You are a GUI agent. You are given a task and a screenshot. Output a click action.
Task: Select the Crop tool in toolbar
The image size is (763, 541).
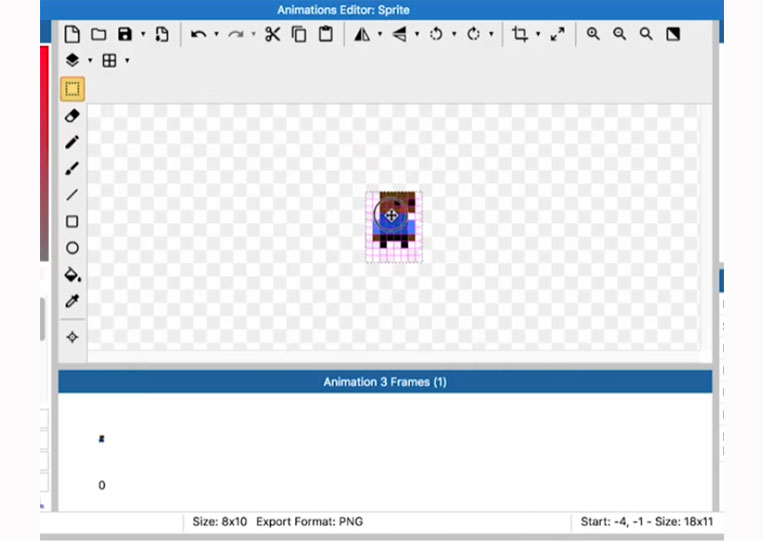click(x=520, y=34)
